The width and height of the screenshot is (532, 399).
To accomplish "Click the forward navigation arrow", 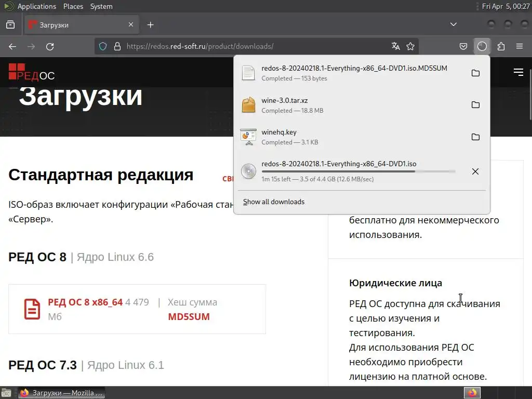I will pyautogui.click(x=31, y=46).
